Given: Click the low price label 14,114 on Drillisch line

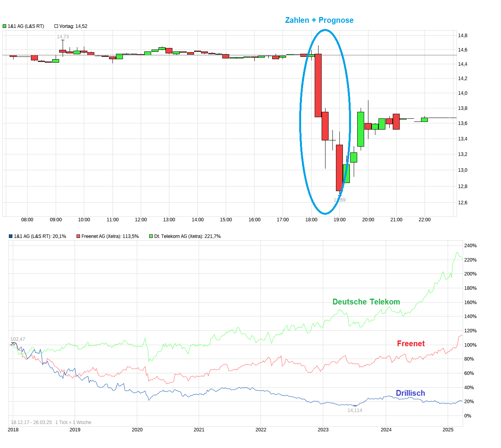Looking at the screenshot, I should [354, 410].
